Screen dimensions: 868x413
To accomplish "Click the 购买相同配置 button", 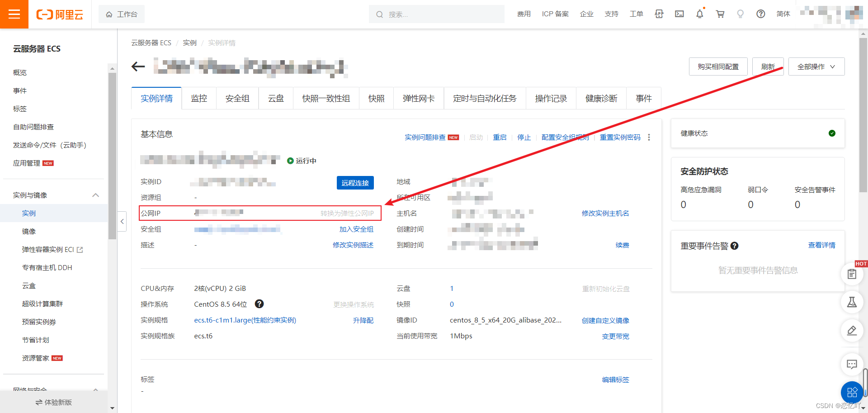I will (x=718, y=66).
